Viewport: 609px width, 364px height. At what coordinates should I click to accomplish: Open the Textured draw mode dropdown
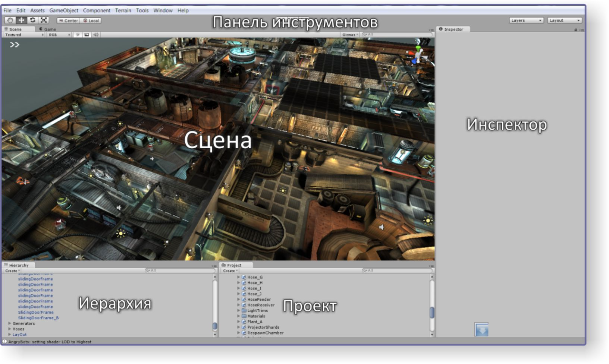[x=24, y=35]
